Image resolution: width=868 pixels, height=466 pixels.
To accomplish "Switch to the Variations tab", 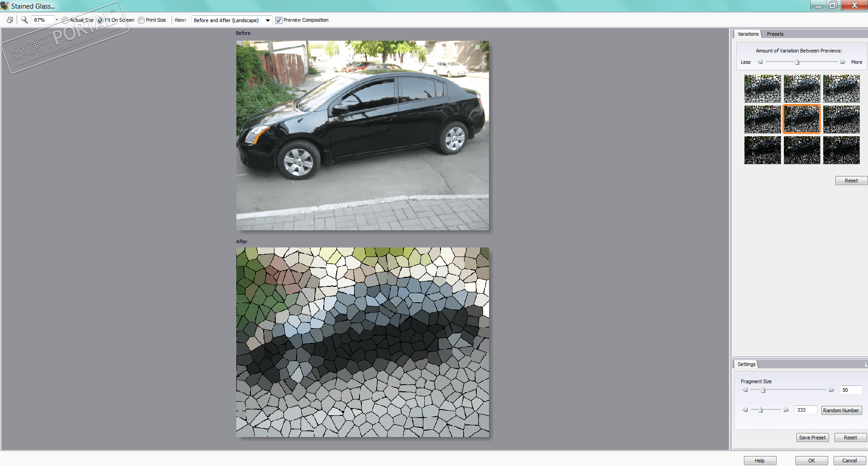I will (748, 34).
